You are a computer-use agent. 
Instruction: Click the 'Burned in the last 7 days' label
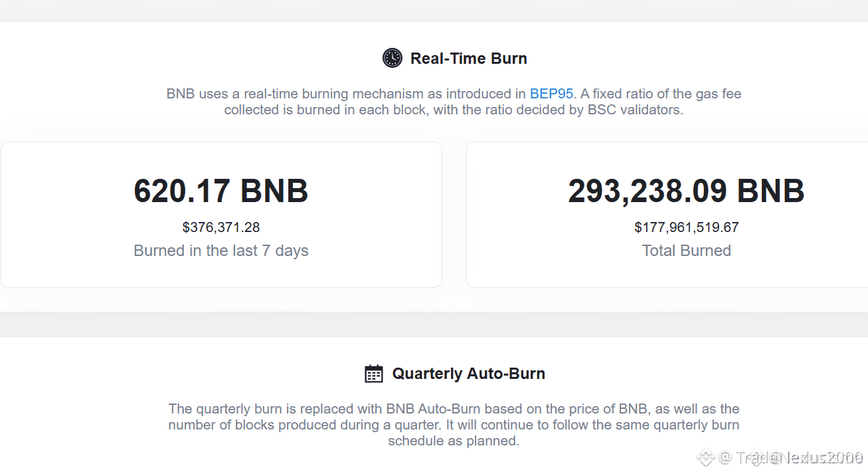pos(221,251)
